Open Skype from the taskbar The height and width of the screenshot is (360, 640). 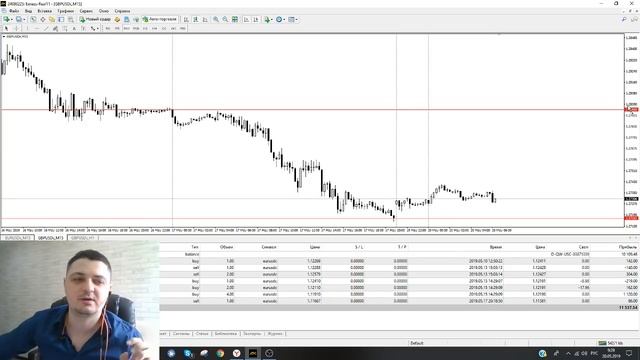coord(188,353)
